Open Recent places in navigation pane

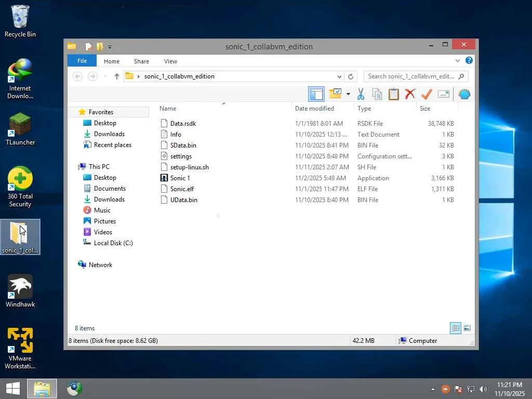click(x=112, y=145)
